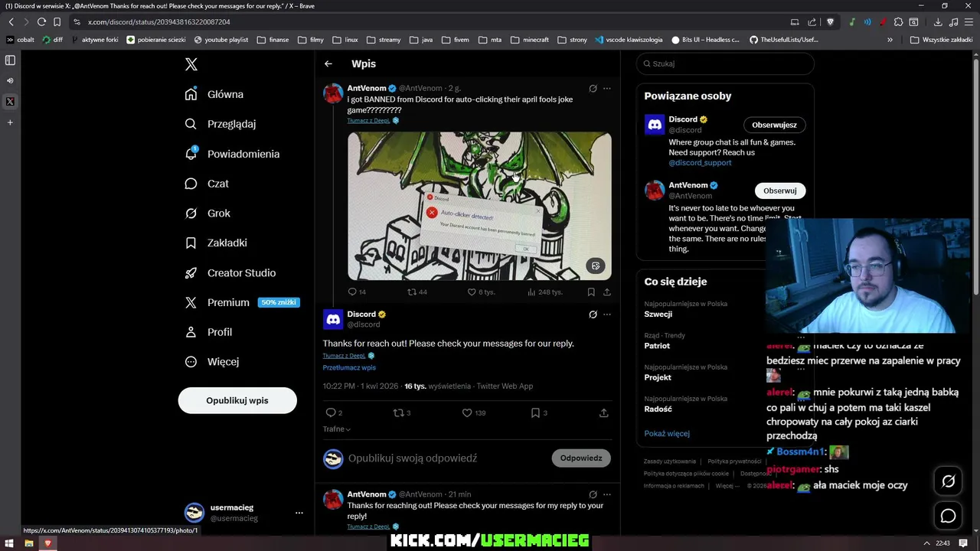
Task: Open the cobalt bookmark
Action: coord(21,40)
